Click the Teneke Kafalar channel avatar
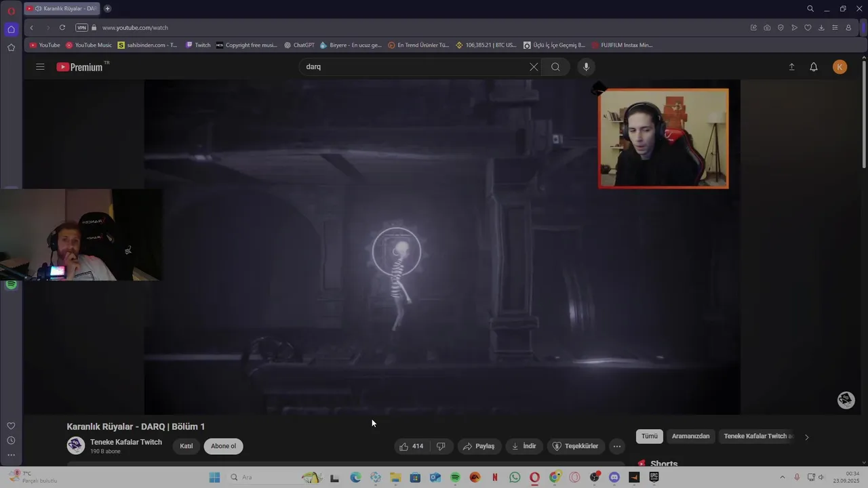868x488 pixels. click(75, 445)
